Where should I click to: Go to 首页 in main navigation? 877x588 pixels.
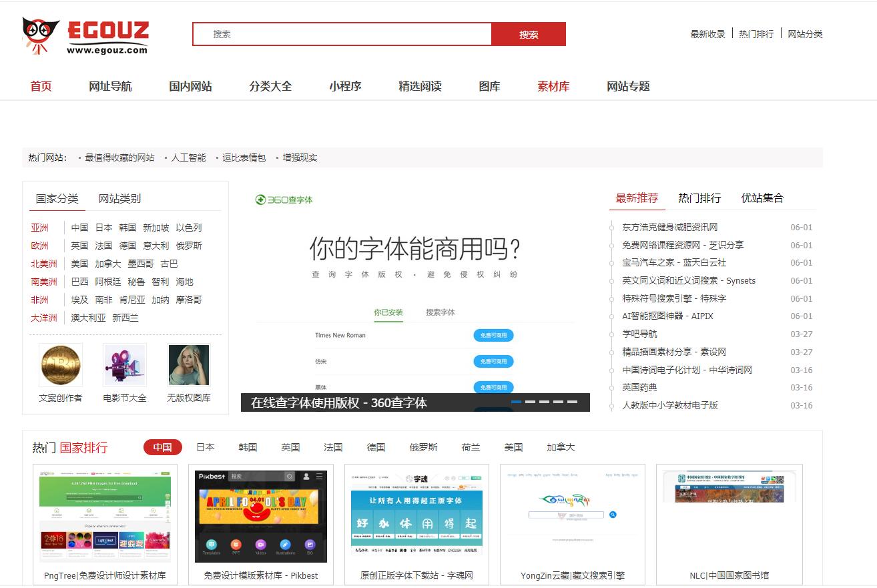[x=41, y=86]
